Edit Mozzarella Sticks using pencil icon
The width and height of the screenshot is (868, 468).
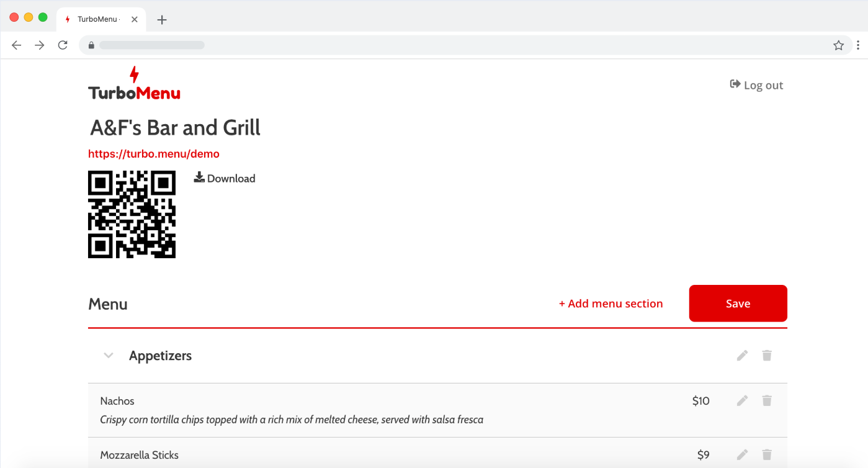pyautogui.click(x=742, y=455)
